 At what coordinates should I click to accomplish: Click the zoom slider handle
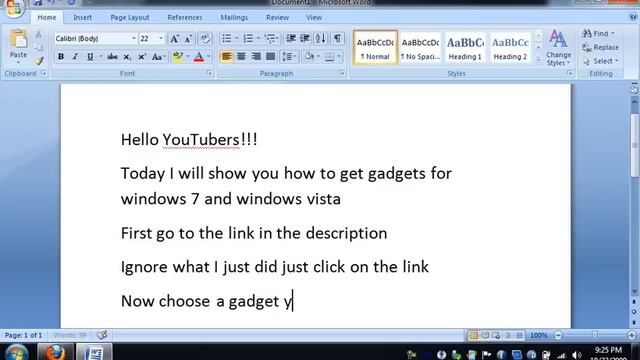[x=594, y=335]
